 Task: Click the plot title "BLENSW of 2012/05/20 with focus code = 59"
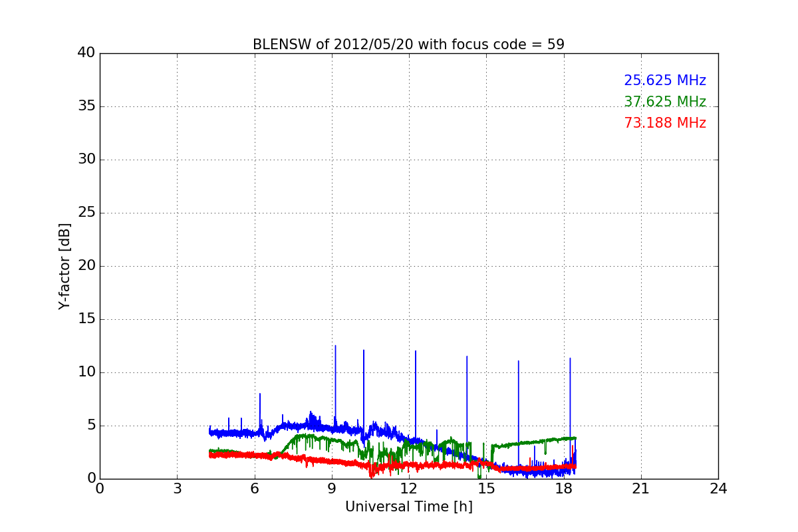[408, 45]
